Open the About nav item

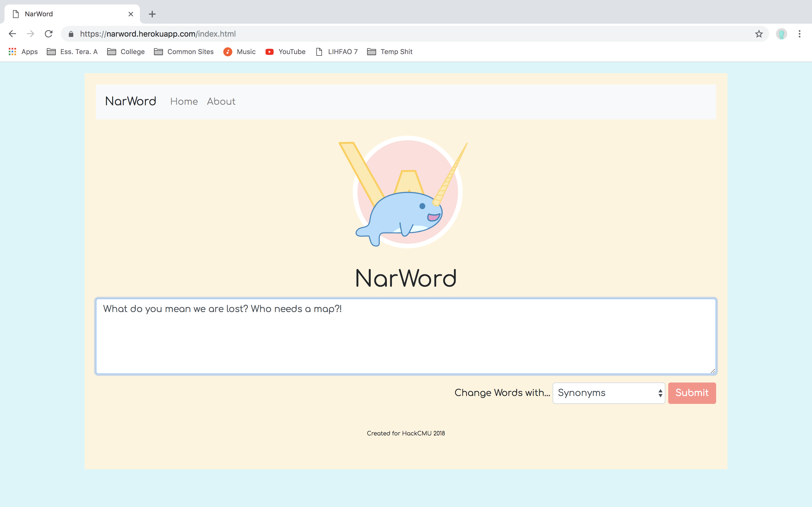click(x=221, y=101)
